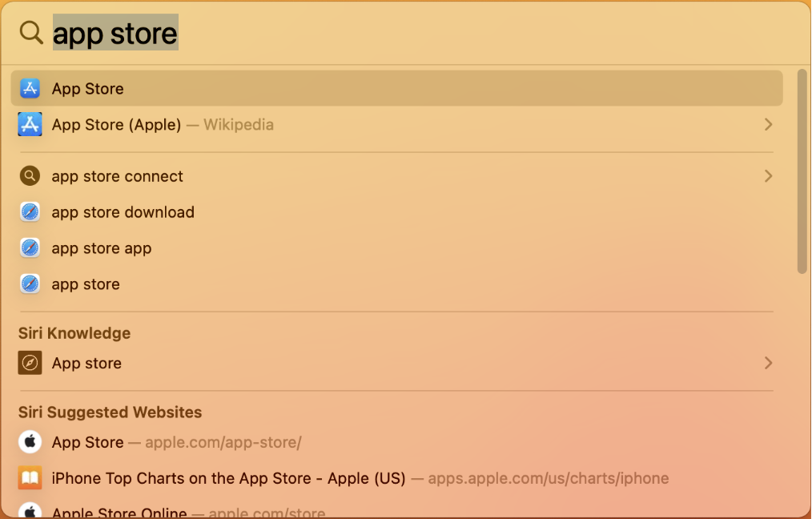Expand the App Store (Apple) Wikipedia chevron
The width and height of the screenshot is (812, 519).
pos(768,124)
